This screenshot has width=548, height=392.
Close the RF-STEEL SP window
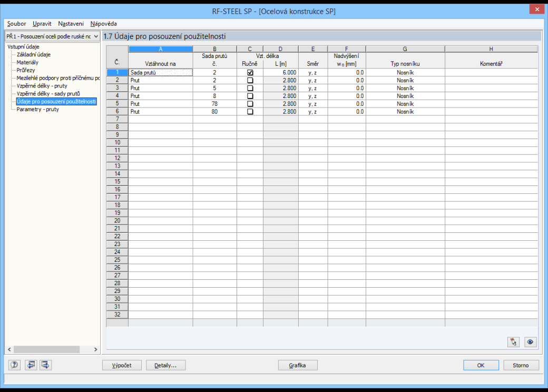[x=537, y=9]
